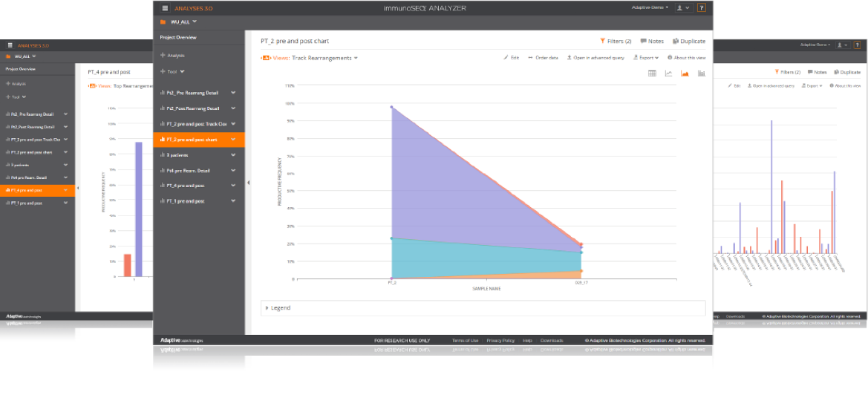Duplicate the PT_2 pre and post chart
The width and height of the screenshot is (868, 395).
point(688,41)
